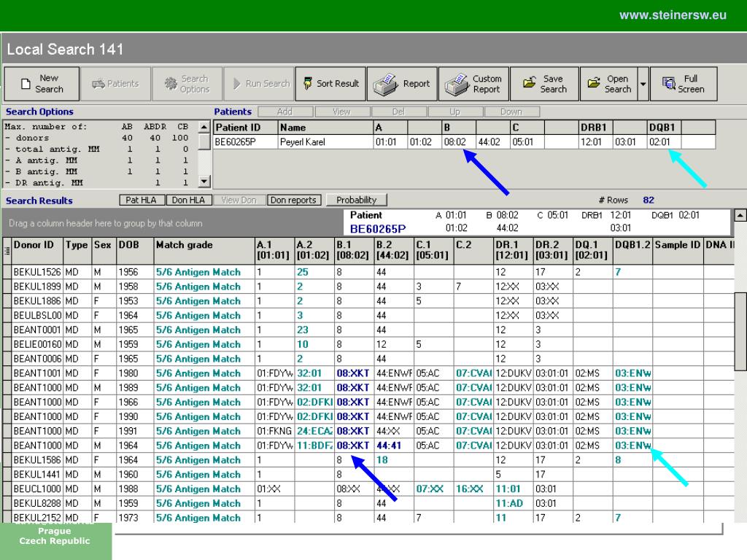747x560 pixels.
Task: Click the Don reports button
Action: pyautogui.click(x=293, y=200)
